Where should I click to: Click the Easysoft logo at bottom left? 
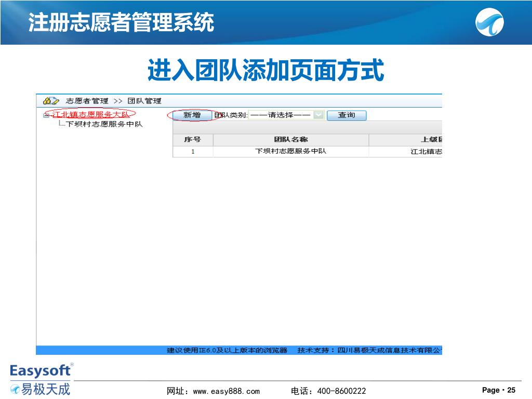[41, 370]
